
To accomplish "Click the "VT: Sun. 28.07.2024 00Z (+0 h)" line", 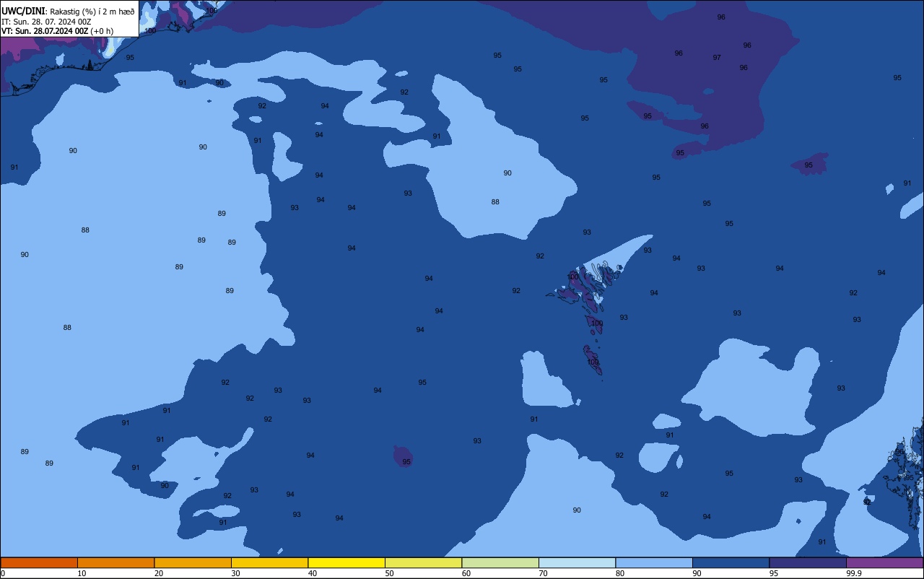I will [57, 31].
